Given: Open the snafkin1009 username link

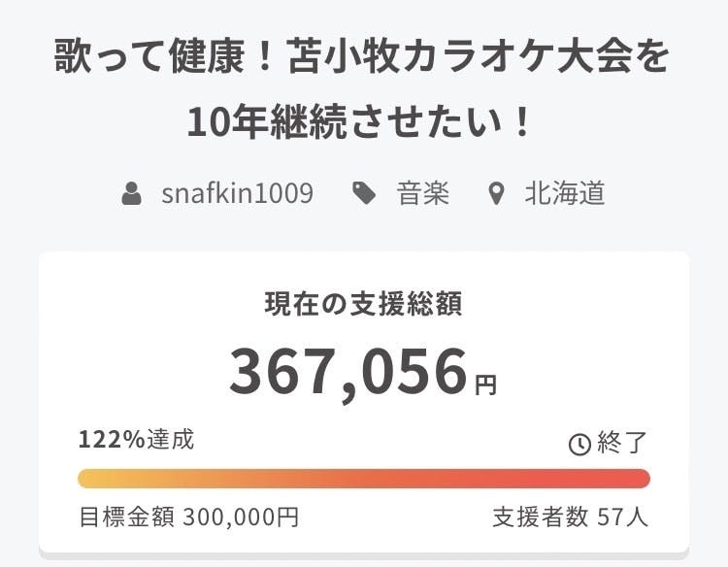Looking at the screenshot, I should (x=237, y=193).
